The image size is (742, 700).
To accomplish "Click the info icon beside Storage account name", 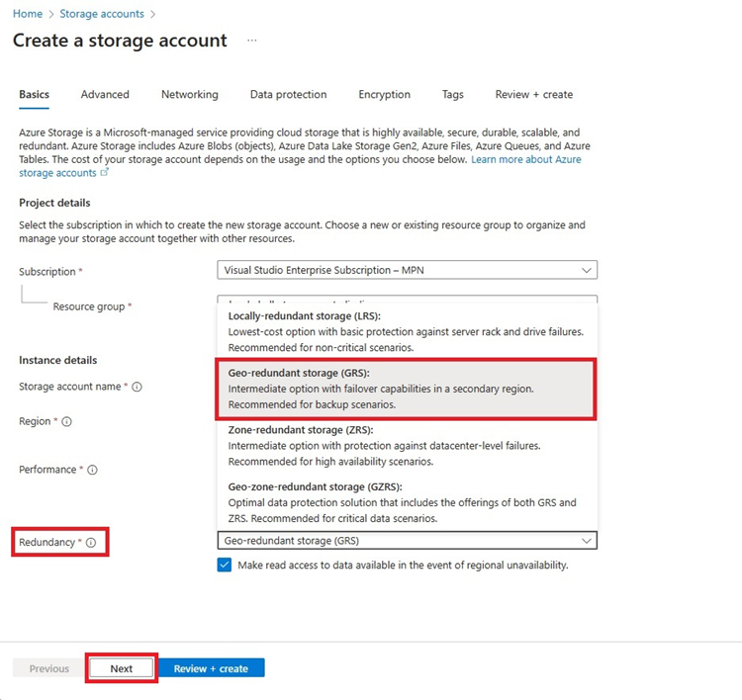I will tap(137, 387).
